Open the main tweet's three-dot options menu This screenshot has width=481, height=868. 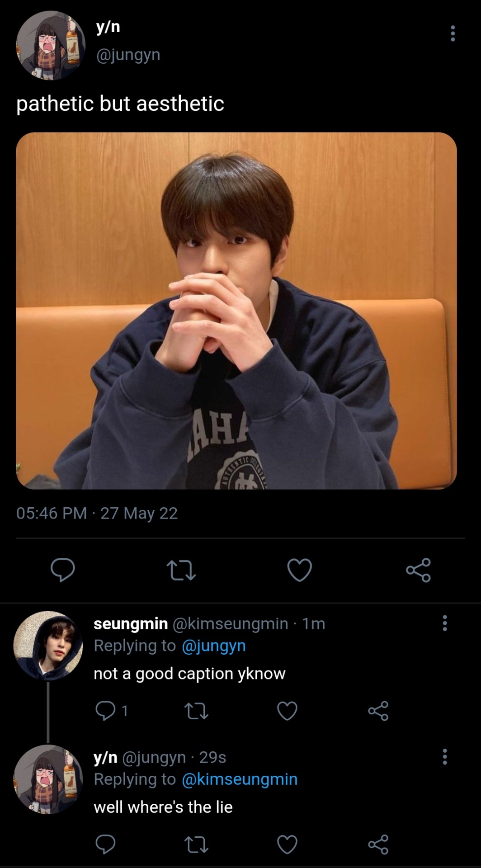[453, 33]
